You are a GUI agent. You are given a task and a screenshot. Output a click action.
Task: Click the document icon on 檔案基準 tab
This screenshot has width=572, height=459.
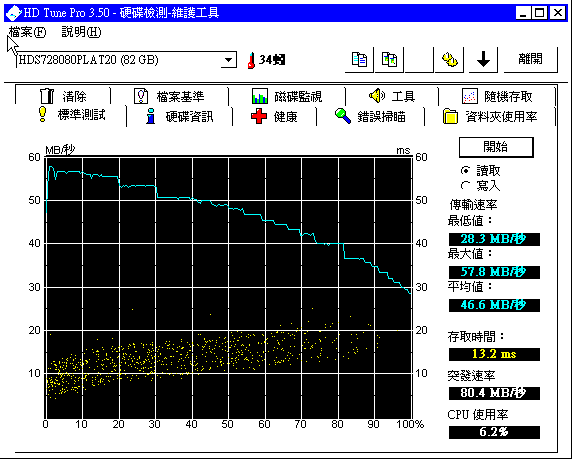tap(141, 96)
